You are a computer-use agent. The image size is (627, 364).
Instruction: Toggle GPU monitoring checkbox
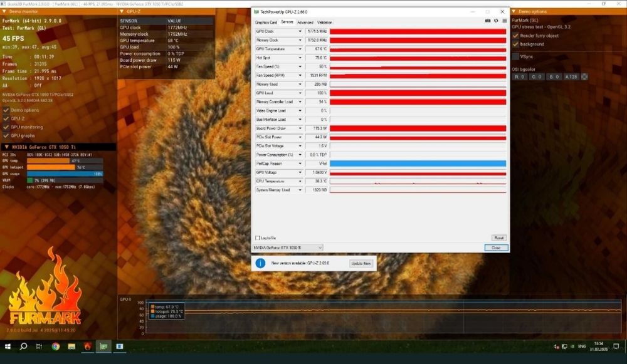[x=6, y=127]
